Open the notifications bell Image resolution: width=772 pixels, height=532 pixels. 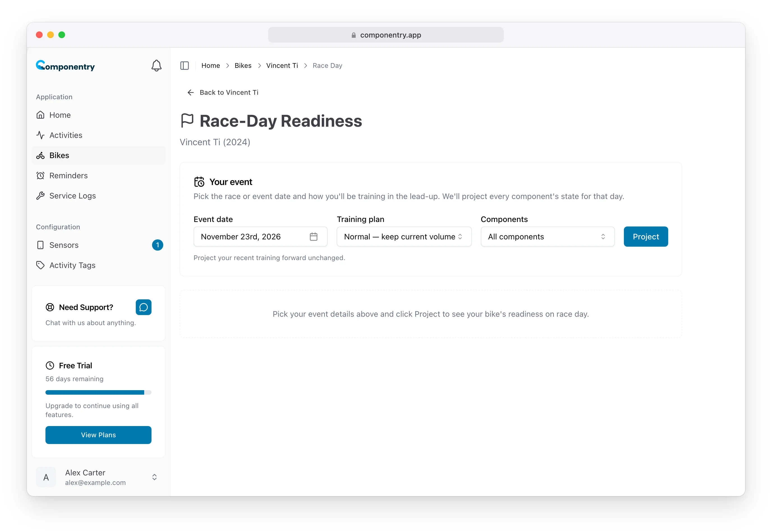click(156, 66)
